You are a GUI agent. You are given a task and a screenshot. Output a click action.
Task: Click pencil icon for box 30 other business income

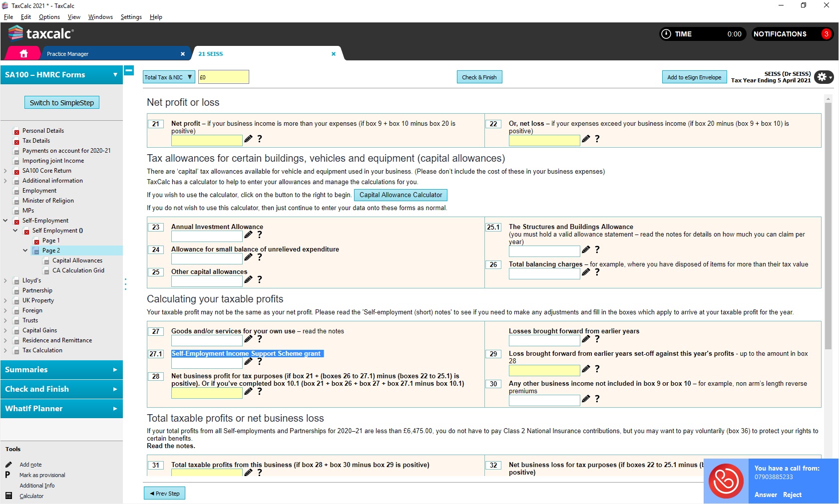[x=586, y=399]
